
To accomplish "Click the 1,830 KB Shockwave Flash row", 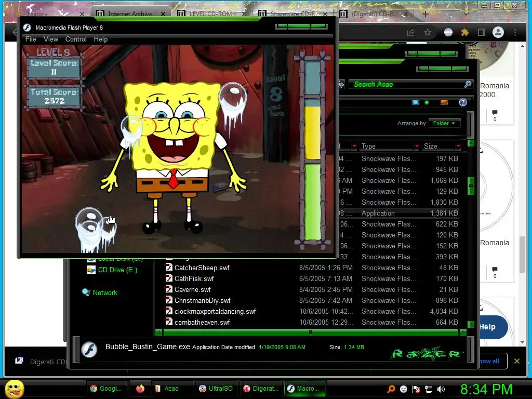I will pos(398,202).
